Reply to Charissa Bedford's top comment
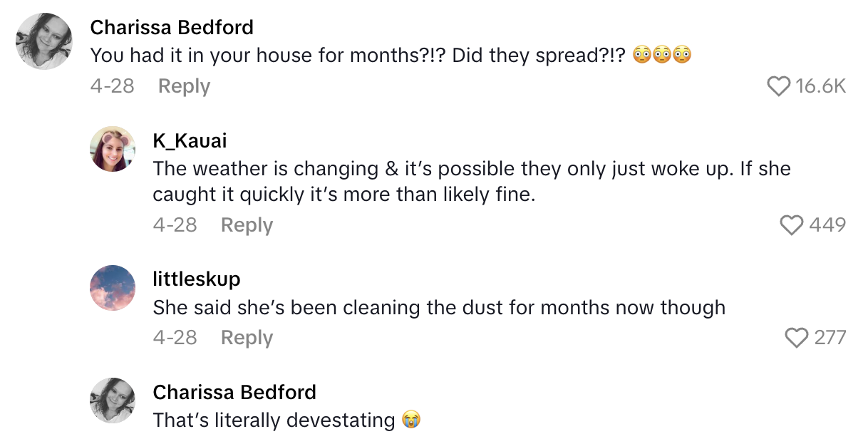This screenshot has height=439, width=868. tap(184, 86)
